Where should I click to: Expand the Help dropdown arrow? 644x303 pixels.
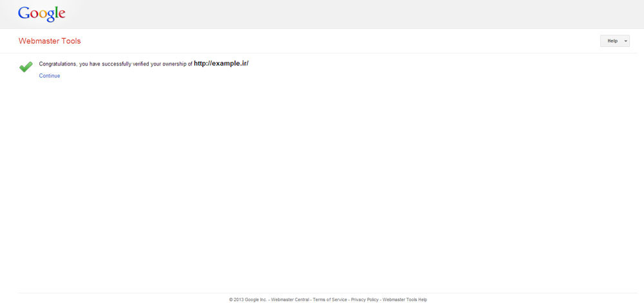(x=625, y=41)
